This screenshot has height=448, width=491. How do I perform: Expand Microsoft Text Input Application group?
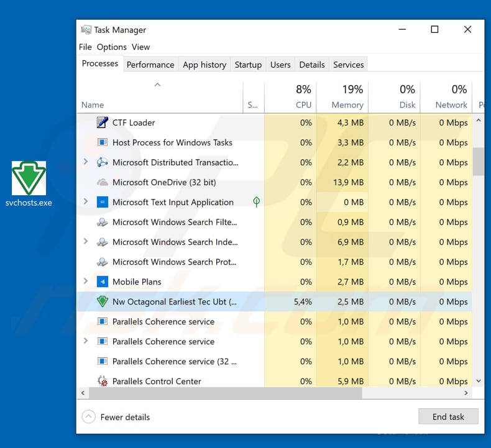tap(86, 201)
